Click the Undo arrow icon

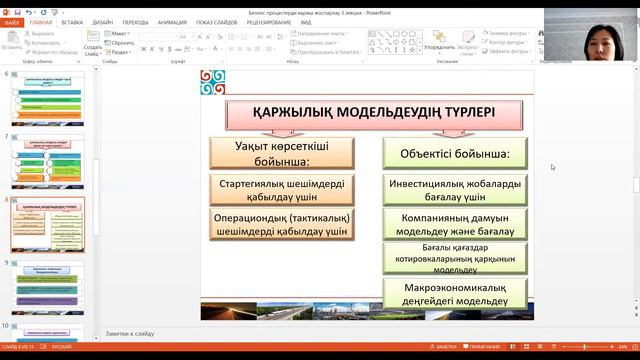[x=29, y=13]
